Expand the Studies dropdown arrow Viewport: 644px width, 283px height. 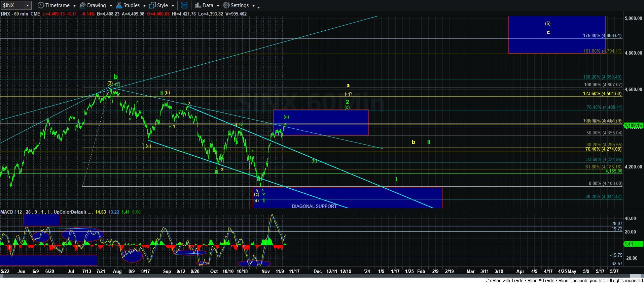click(144, 6)
